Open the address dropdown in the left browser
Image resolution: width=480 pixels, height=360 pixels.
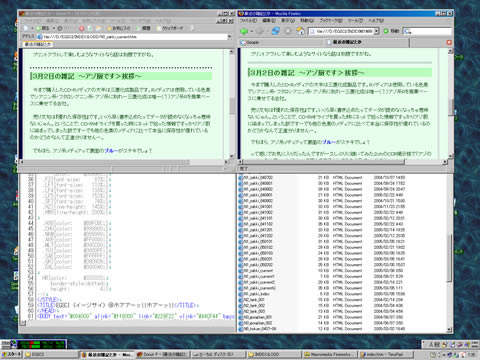click(229, 37)
